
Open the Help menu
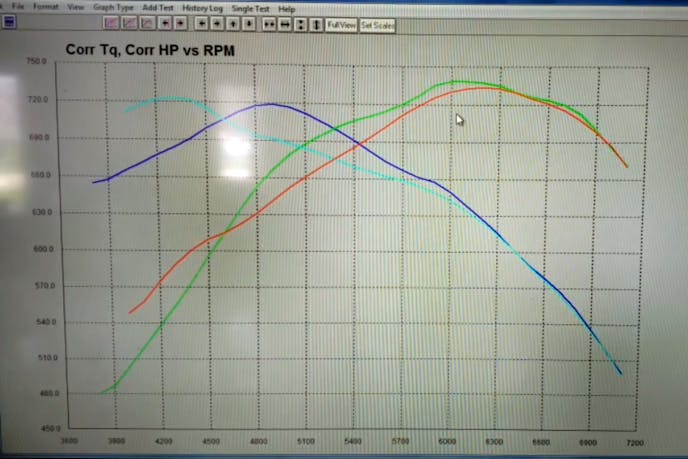[287, 7]
